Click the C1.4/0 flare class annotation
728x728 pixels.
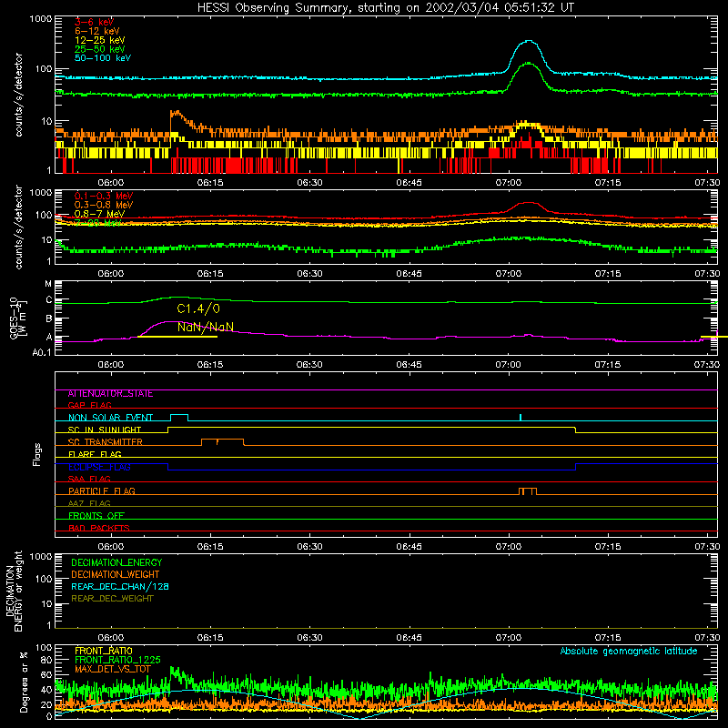[x=198, y=308]
